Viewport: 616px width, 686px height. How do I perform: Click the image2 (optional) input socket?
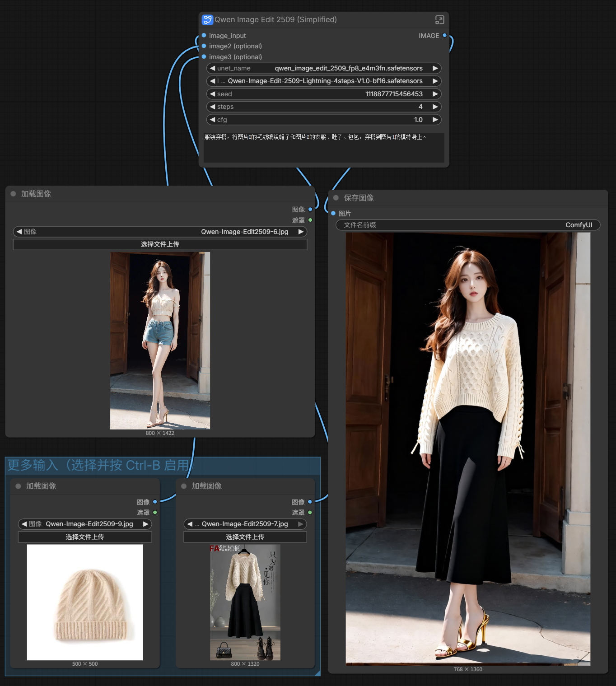[204, 46]
